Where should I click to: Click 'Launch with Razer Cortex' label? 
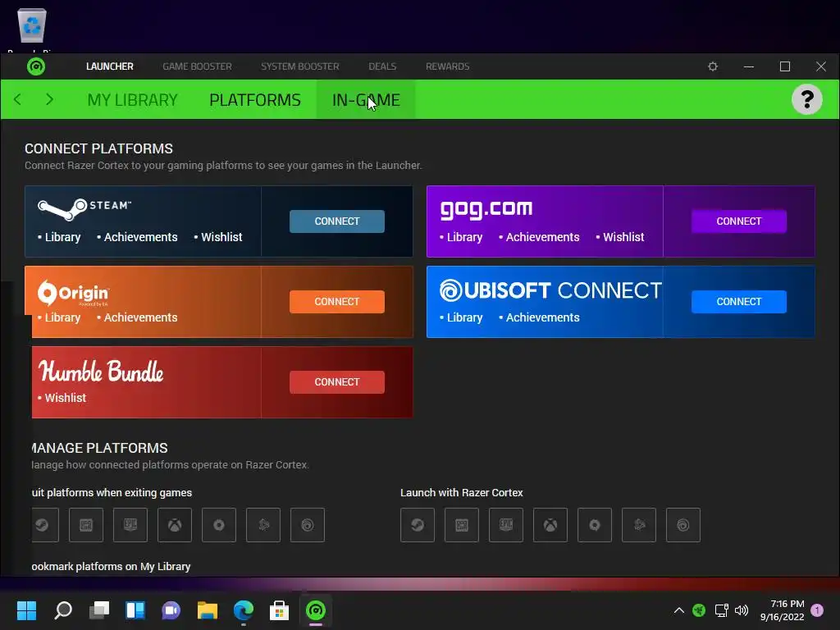pyautogui.click(x=462, y=492)
